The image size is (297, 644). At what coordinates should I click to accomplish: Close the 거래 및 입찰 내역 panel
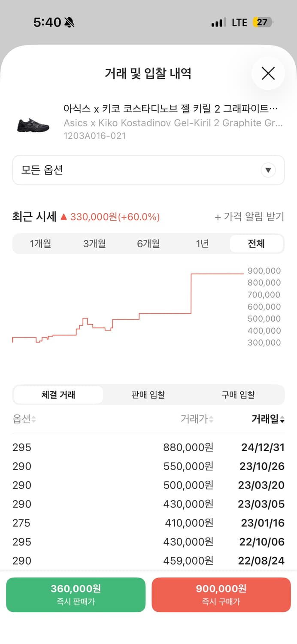point(268,73)
